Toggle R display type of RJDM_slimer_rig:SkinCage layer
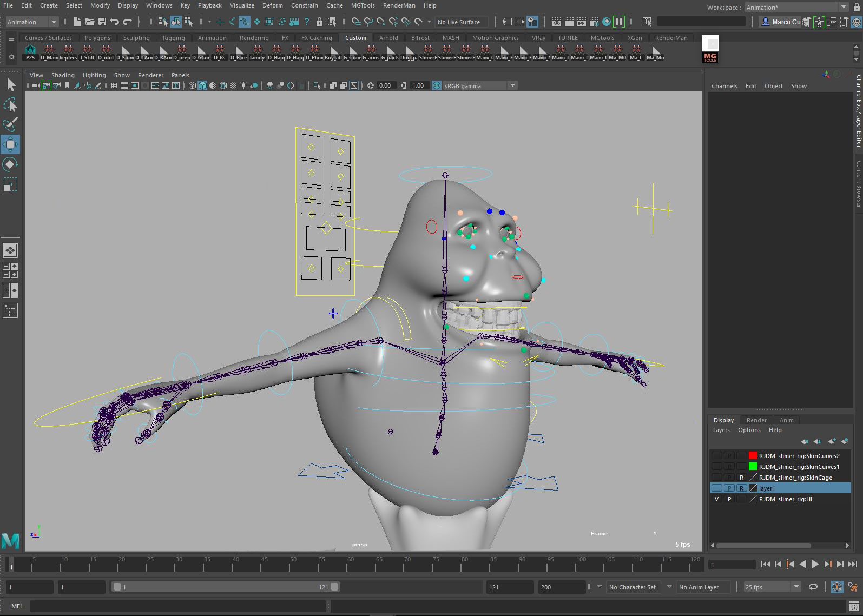This screenshot has height=616, width=863. [742, 478]
